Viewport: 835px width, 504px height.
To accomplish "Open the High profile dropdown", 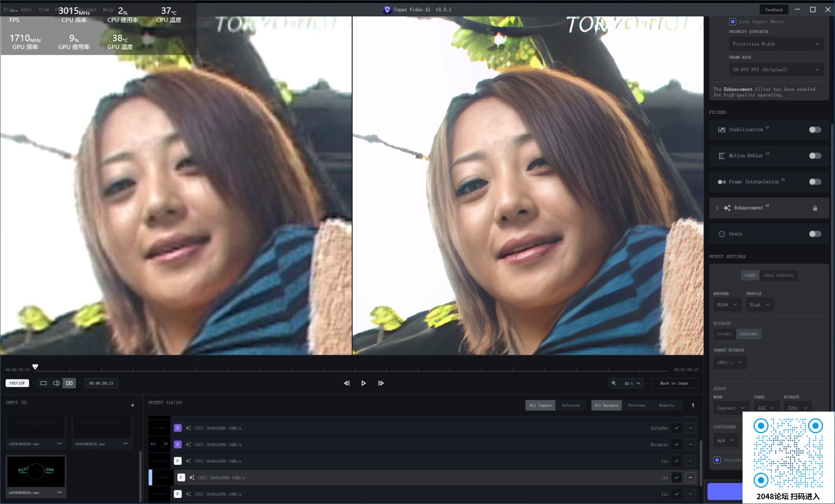I will click(760, 305).
